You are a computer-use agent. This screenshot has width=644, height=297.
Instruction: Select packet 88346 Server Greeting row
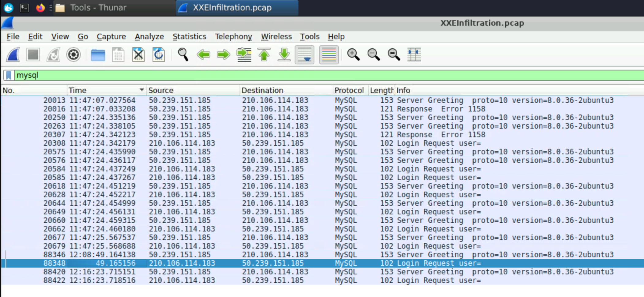[x=322, y=255]
